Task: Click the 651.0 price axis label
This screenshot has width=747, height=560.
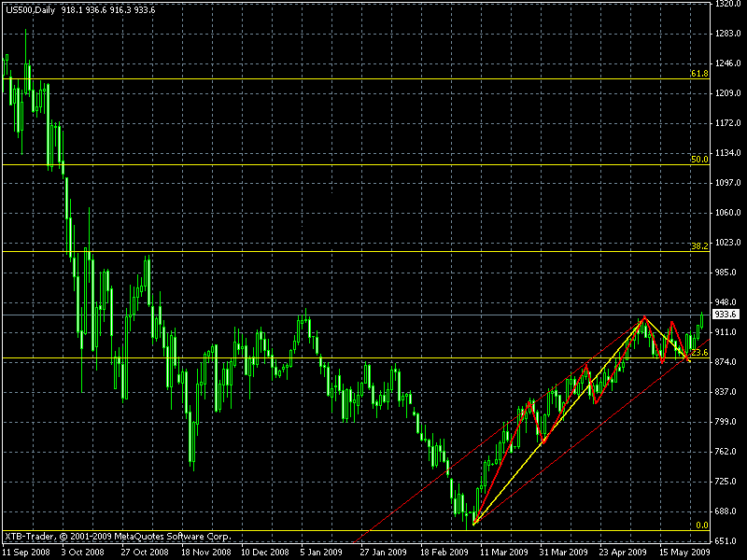Action: pos(726,541)
